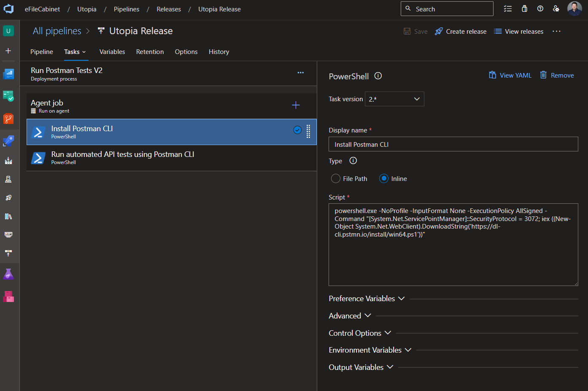Switch to the Pipeline tab
This screenshot has height=391, width=588.
42,52
